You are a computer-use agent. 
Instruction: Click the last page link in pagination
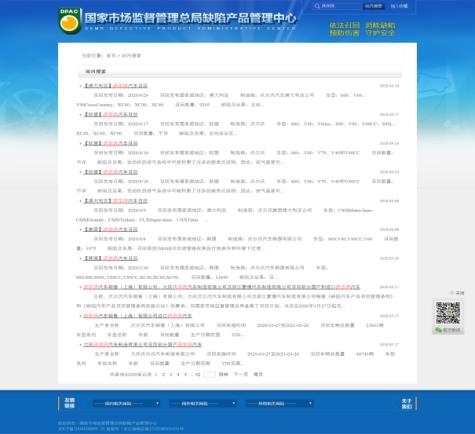pos(258,374)
